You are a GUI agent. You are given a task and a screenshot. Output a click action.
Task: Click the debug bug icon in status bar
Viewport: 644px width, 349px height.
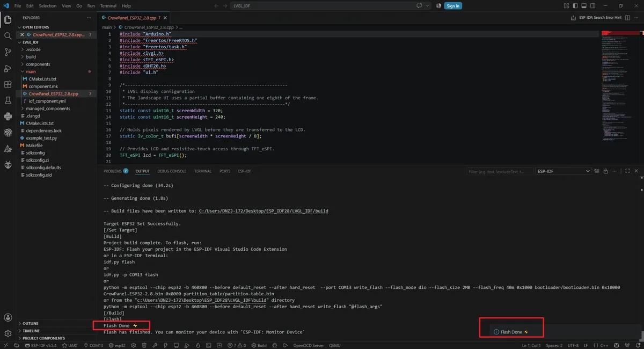[x=275, y=345]
